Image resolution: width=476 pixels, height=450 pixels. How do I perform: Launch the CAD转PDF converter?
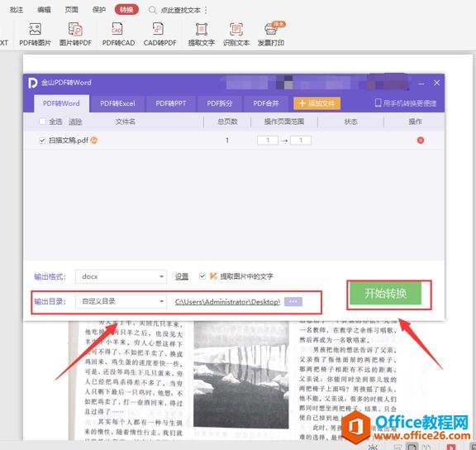[x=160, y=34]
